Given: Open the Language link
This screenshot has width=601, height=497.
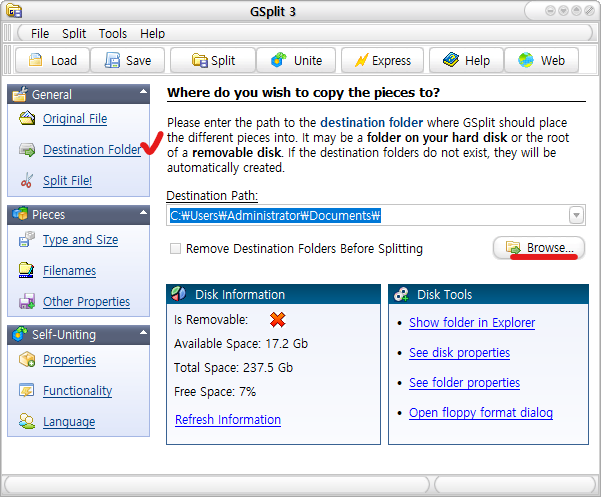Looking at the screenshot, I should (x=69, y=422).
